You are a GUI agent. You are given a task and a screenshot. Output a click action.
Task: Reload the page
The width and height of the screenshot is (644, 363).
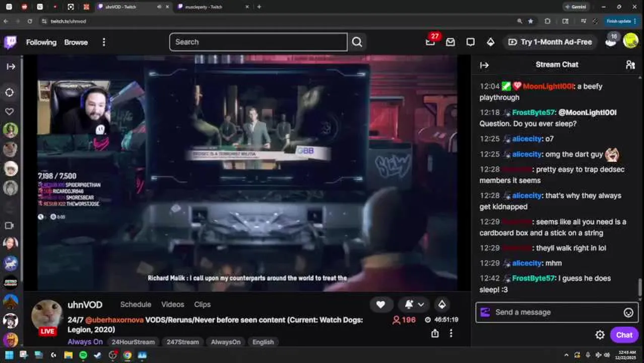30,21
